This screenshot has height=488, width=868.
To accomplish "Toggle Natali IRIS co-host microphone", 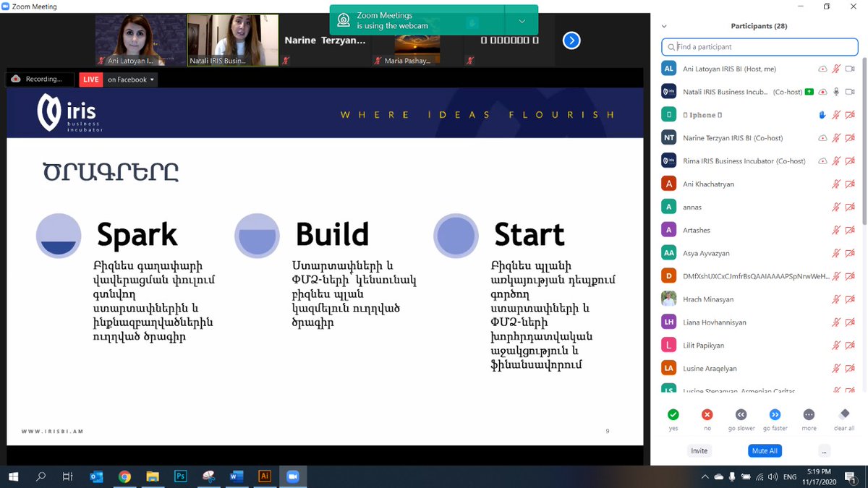I will 836,92.
